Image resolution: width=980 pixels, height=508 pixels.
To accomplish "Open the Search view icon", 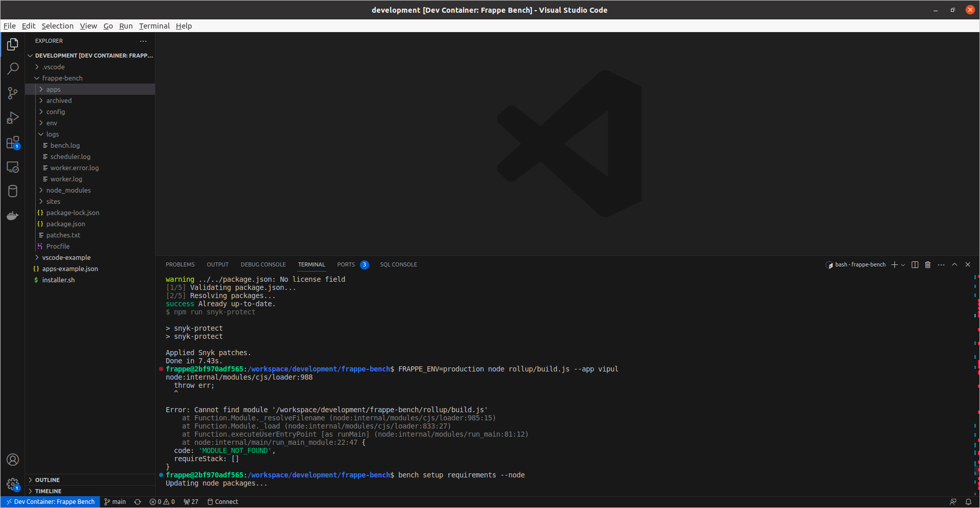I will pyautogui.click(x=13, y=69).
